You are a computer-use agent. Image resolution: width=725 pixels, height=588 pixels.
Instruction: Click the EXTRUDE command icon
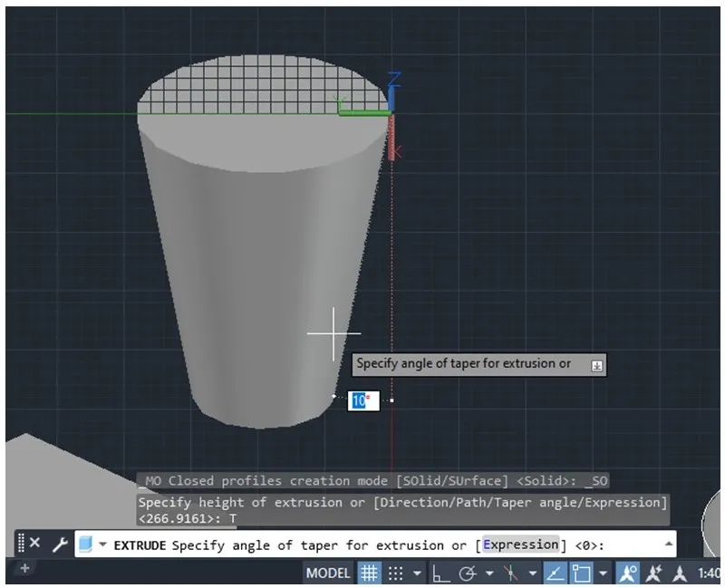[85, 545]
